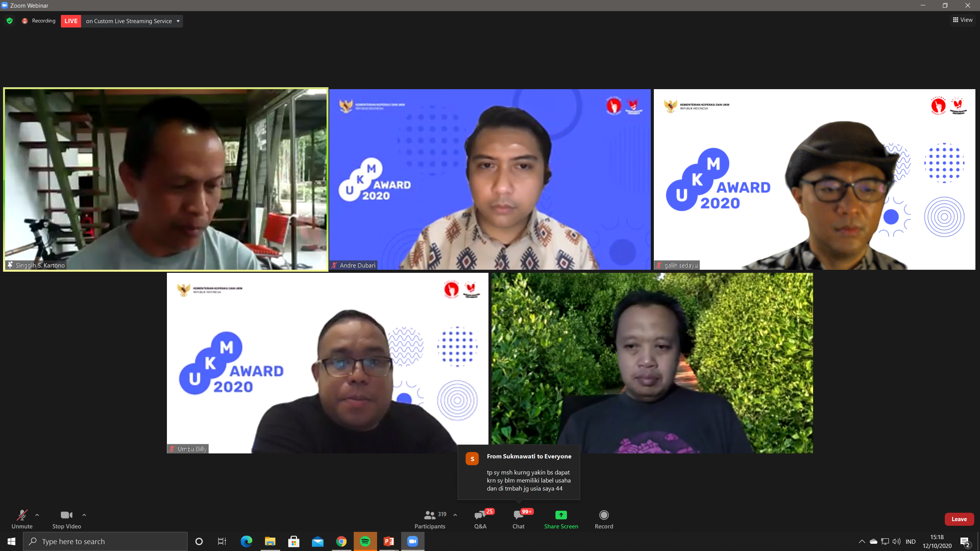Expand video options arrow beside Stop Video
Screen dimensions: 980x551
point(84,515)
